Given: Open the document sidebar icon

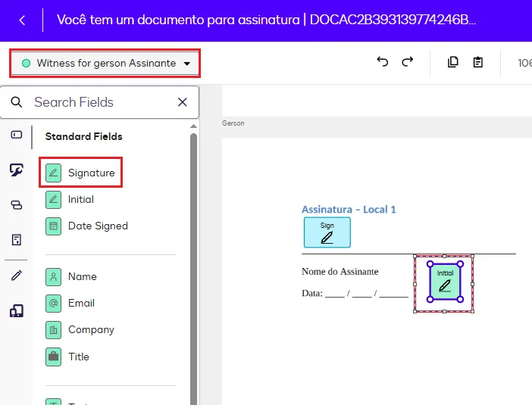Looking at the screenshot, I should 16,240.
